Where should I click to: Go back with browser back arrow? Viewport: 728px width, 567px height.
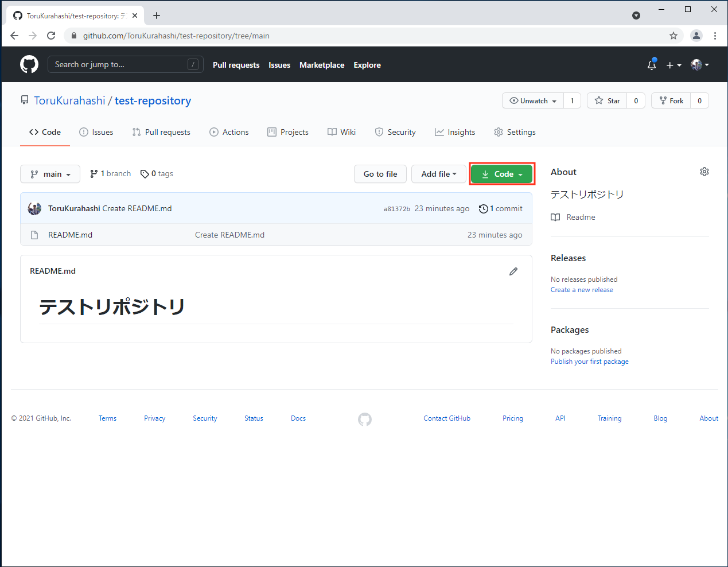pos(14,36)
